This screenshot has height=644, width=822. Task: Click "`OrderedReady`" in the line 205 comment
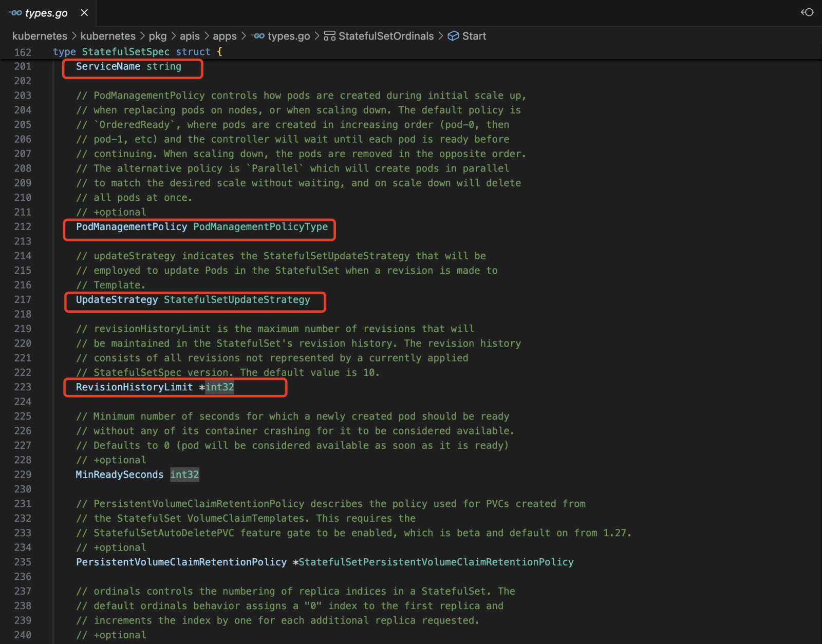(137, 125)
